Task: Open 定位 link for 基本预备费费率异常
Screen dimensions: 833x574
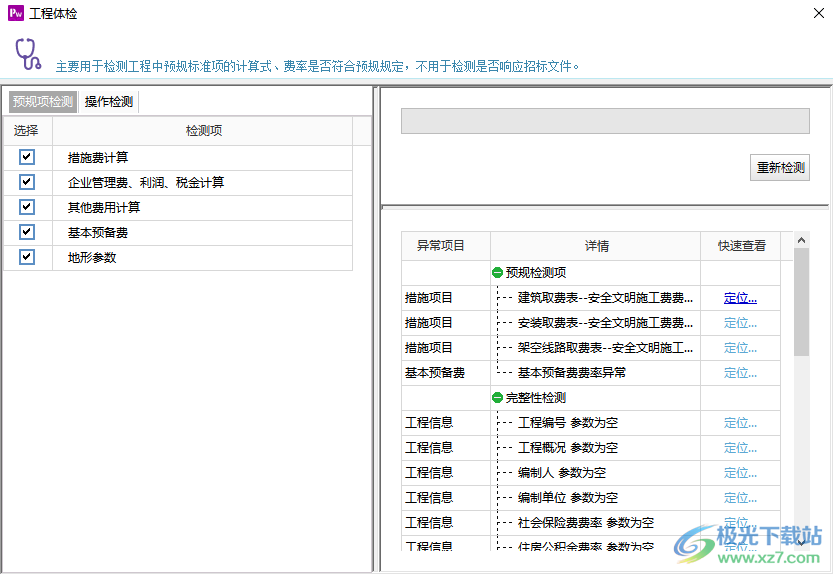Action: (x=740, y=373)
